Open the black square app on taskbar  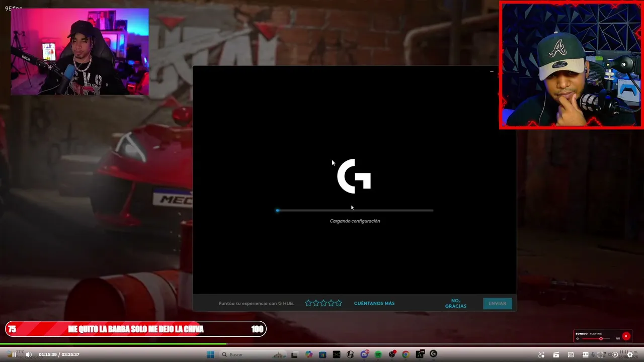(x=336, y=354)
